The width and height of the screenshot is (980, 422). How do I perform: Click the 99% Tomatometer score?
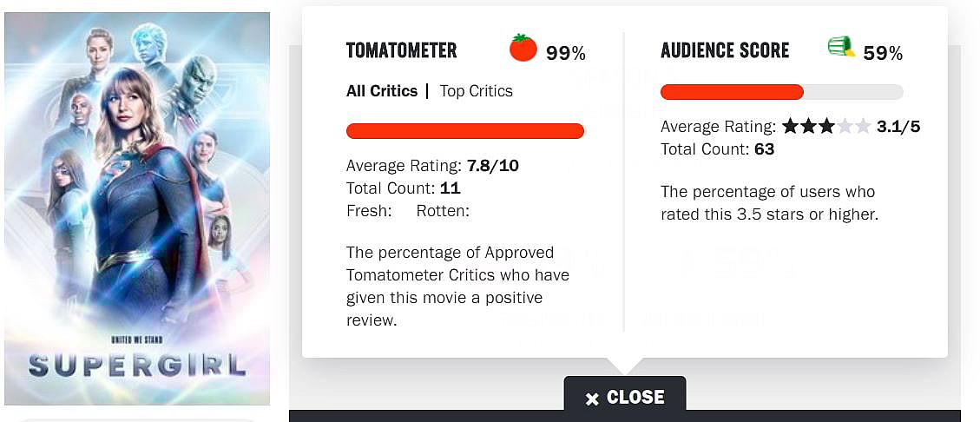point(566,54)
